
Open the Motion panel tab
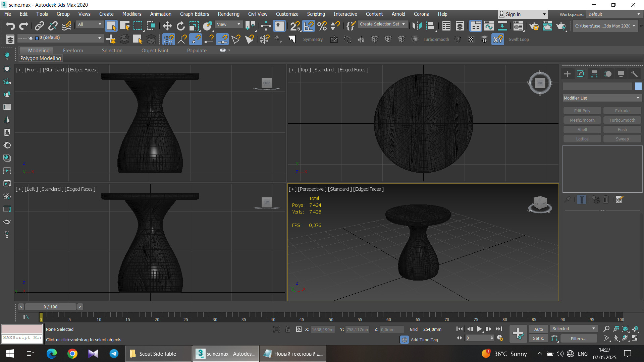pos(607,74)
